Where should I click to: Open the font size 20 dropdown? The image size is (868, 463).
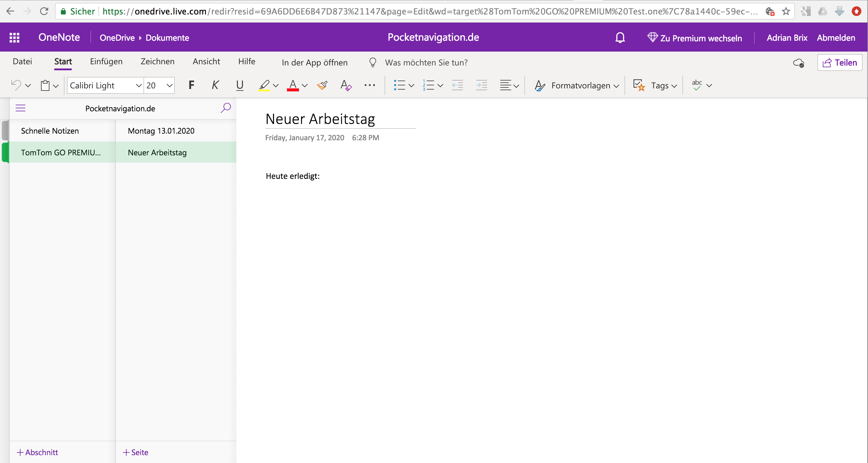(x=169, y=86)
